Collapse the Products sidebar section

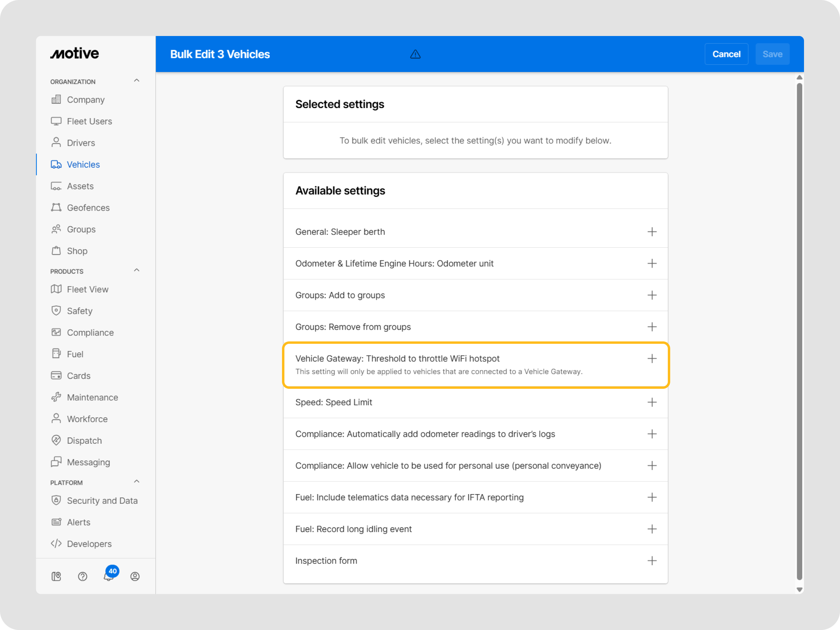[137, 270]
